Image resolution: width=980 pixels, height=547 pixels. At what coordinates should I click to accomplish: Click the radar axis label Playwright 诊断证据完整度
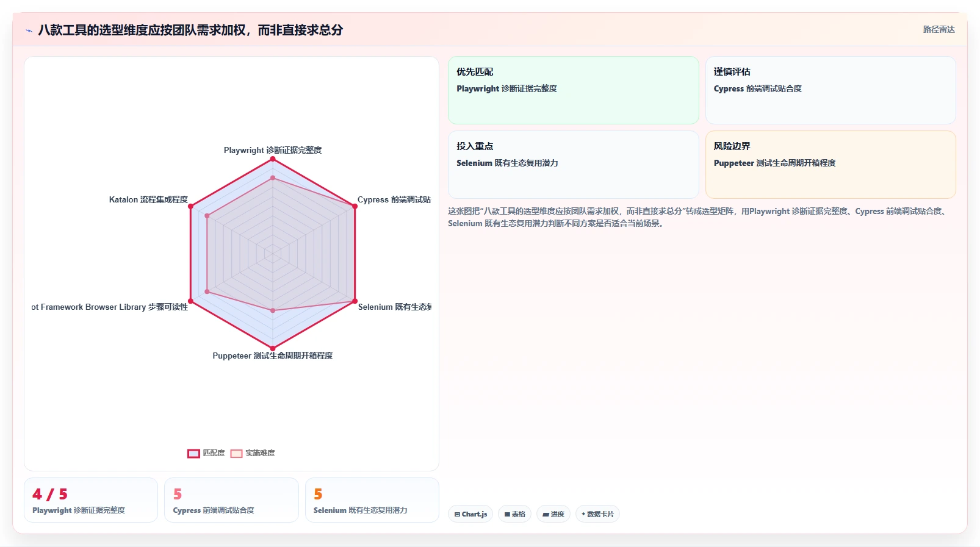tap(273, 150)
